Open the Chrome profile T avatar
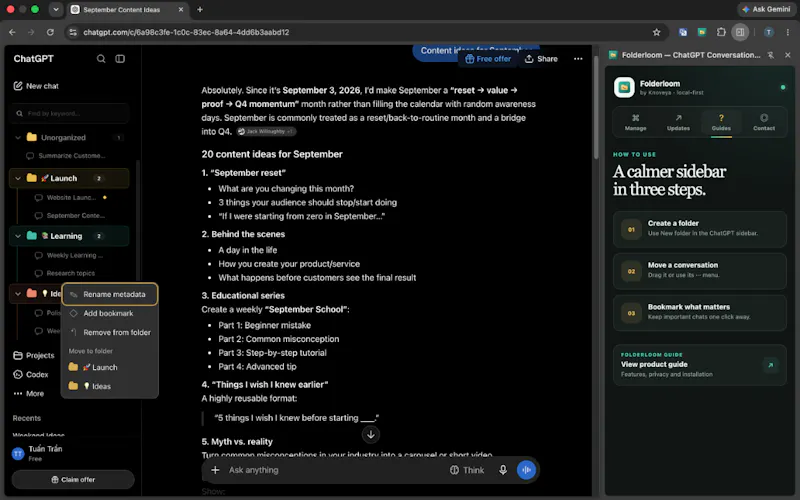Screen dimensions: 800x500 pos(768,32)
